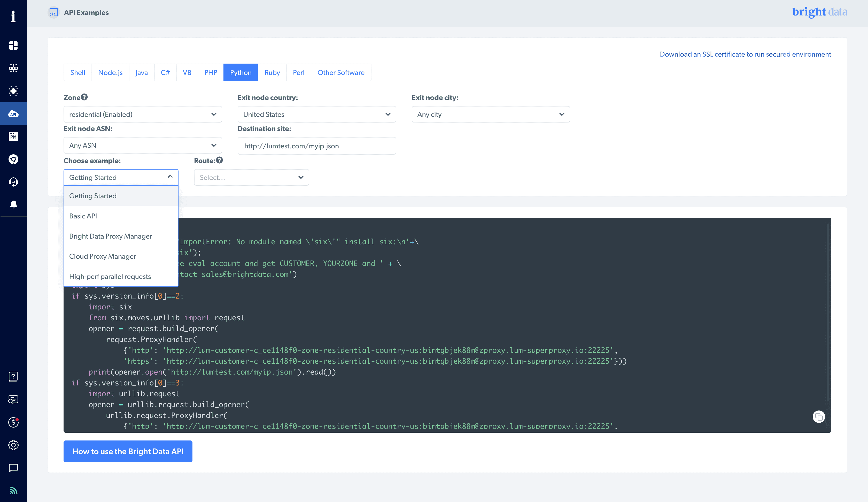Switch to the PHP tab
Viewport: 868px width, 502px height.
click(211, 72)
